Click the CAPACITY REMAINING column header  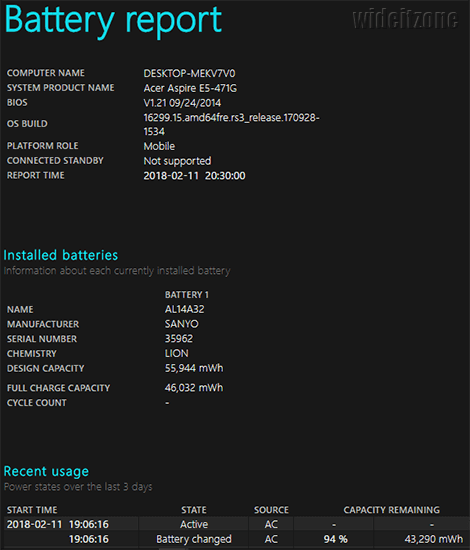coord(391,510)
